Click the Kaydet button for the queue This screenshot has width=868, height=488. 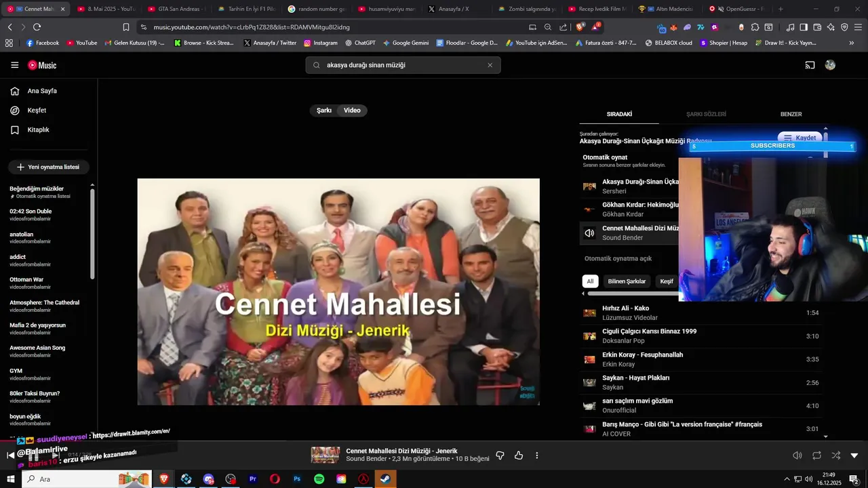coord(800,138)
